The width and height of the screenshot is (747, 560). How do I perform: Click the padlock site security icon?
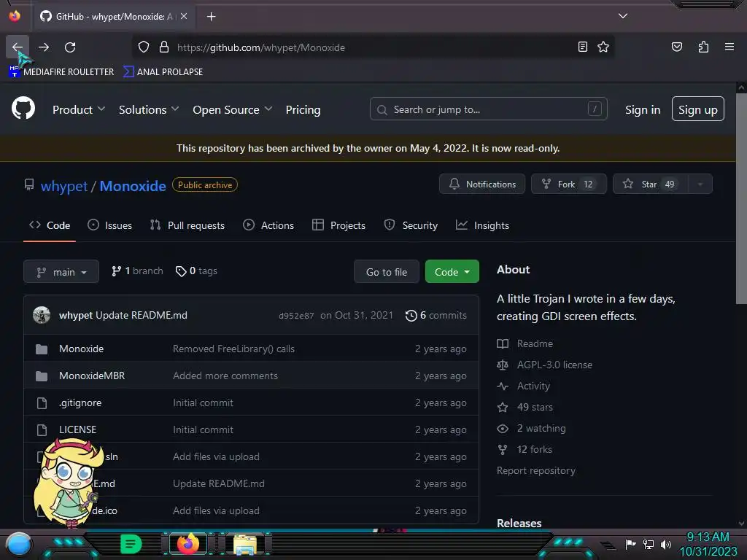164,47
